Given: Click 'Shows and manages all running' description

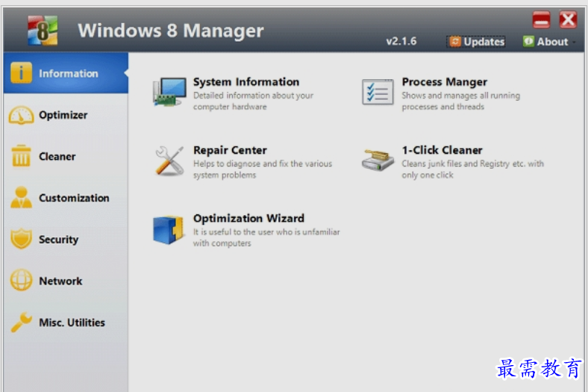Looking at the screenshot, I should (x=461, y=96).
